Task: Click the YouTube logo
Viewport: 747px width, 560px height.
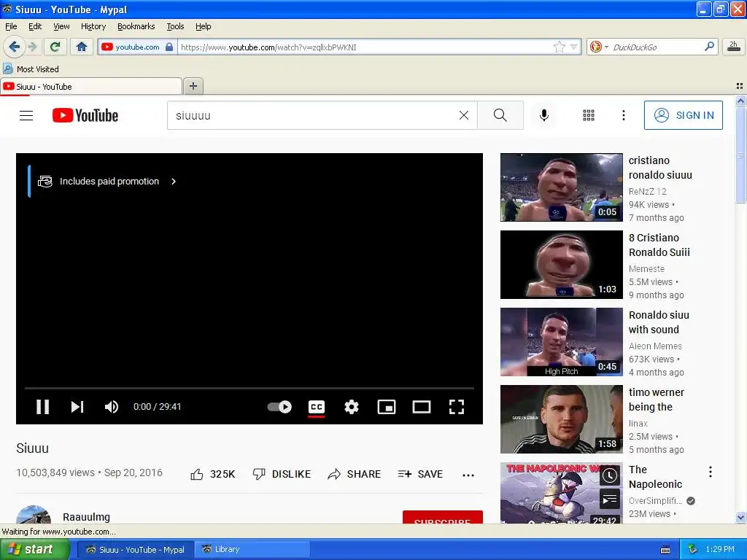Action: (85, 115)
